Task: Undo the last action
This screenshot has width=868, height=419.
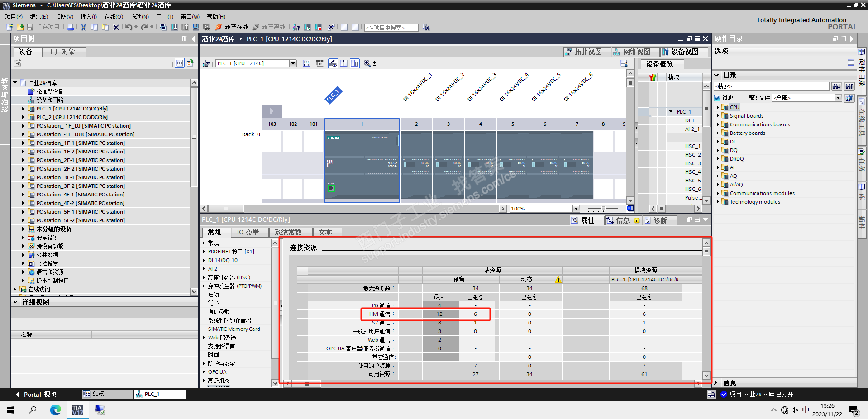Action: click(x=129, y=27)
